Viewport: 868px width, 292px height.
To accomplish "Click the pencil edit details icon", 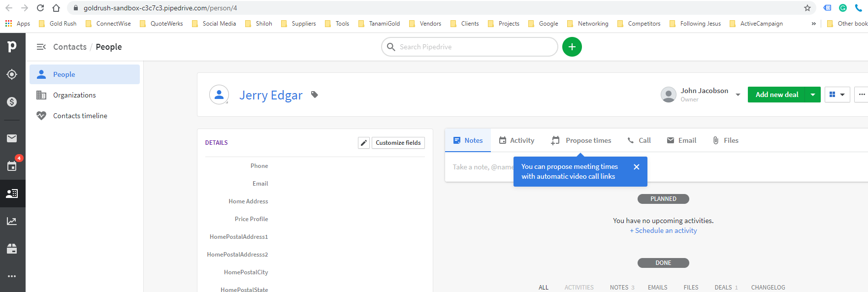I will tap(364, 143).
